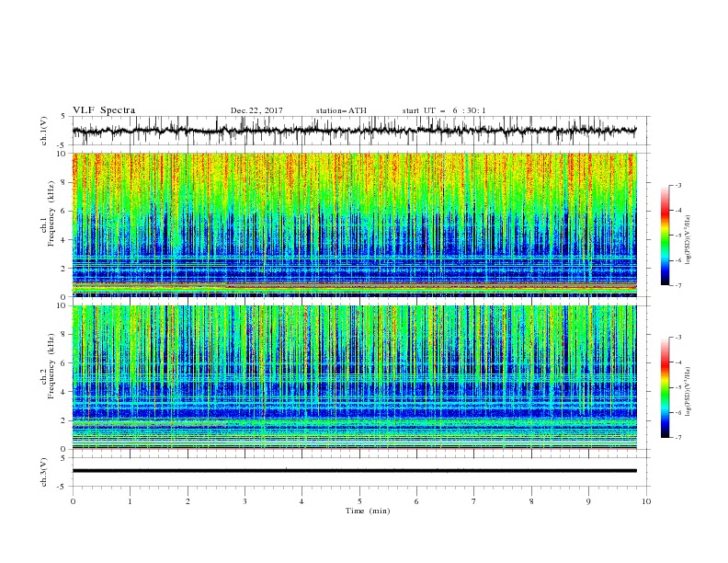Viewport: 728px width, 563px height.
Task: Click the ch.1 voltage waveform trace
Action: [x=354, y=131]
